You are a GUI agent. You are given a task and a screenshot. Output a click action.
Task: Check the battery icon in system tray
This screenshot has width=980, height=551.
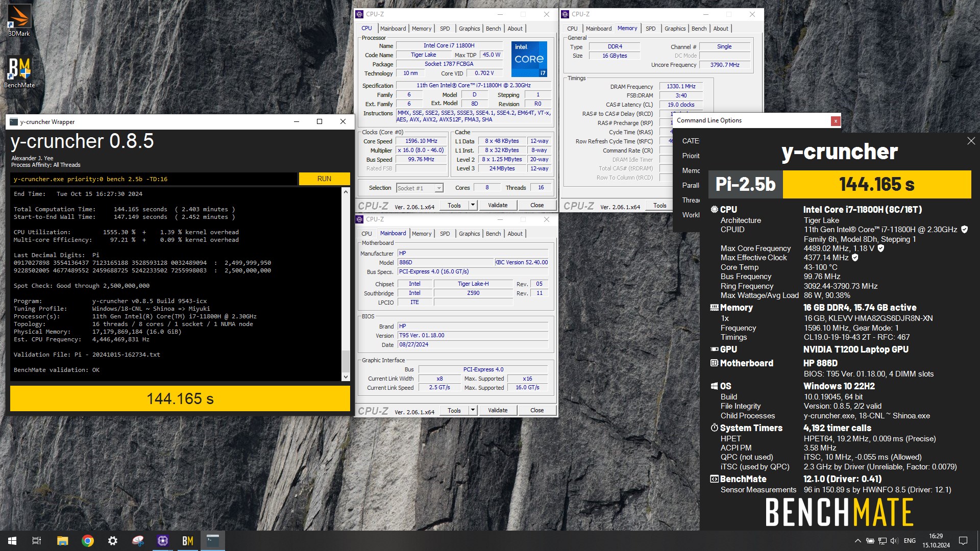[x=870, y=541]
